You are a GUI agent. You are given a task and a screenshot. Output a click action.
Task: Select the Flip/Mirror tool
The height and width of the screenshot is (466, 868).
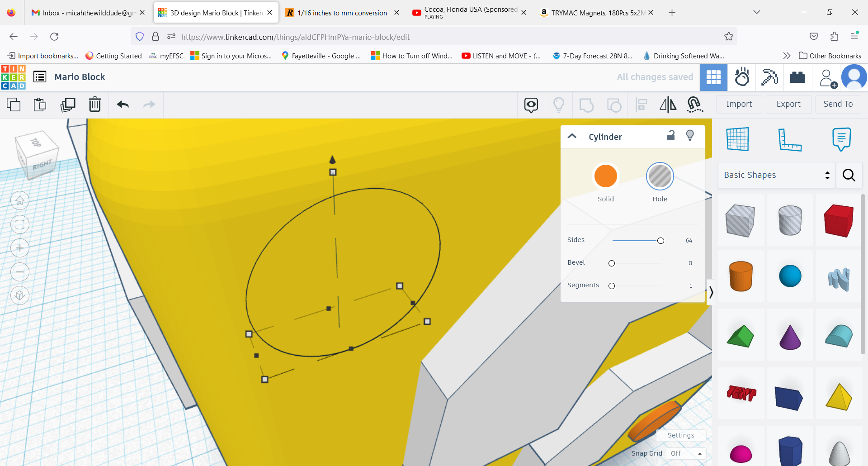(668, 105)
